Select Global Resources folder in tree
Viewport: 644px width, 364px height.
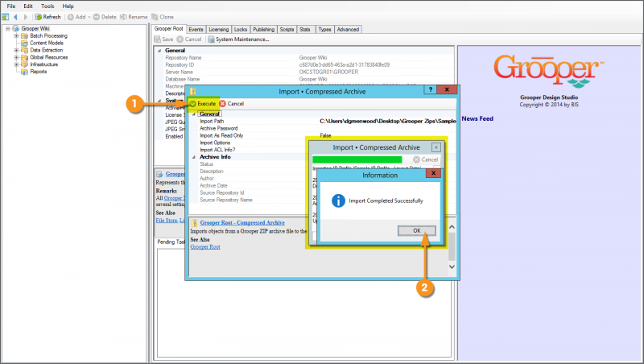pos(49,57)
